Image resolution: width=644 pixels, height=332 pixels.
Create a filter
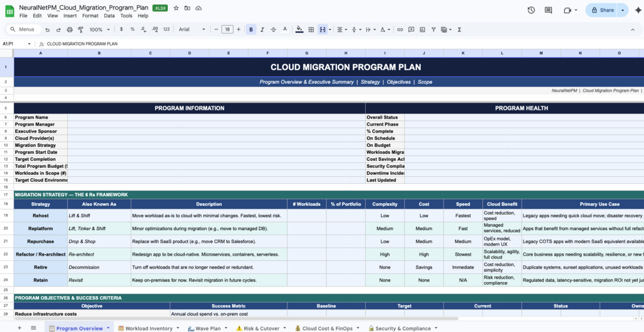click(433, 29)
